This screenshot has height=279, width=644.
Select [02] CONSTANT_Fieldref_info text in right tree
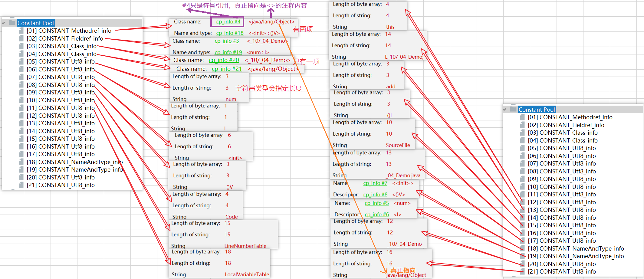566,125
